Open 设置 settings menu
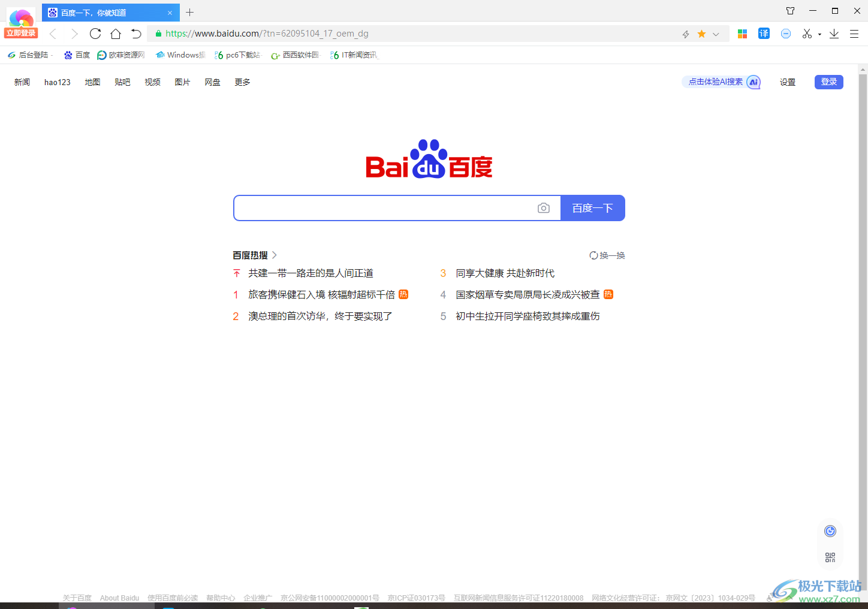Viewport: 868px width, 609px height. 788,82
